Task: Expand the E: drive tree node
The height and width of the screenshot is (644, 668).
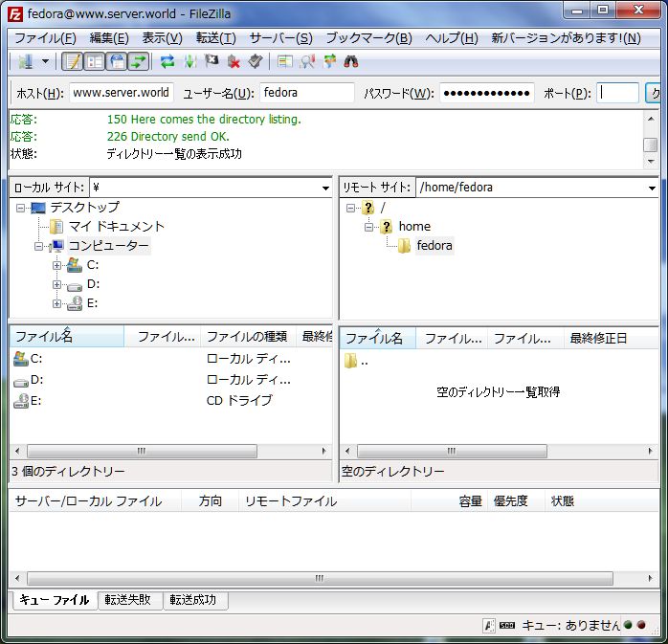Action: tap(56, 303)
